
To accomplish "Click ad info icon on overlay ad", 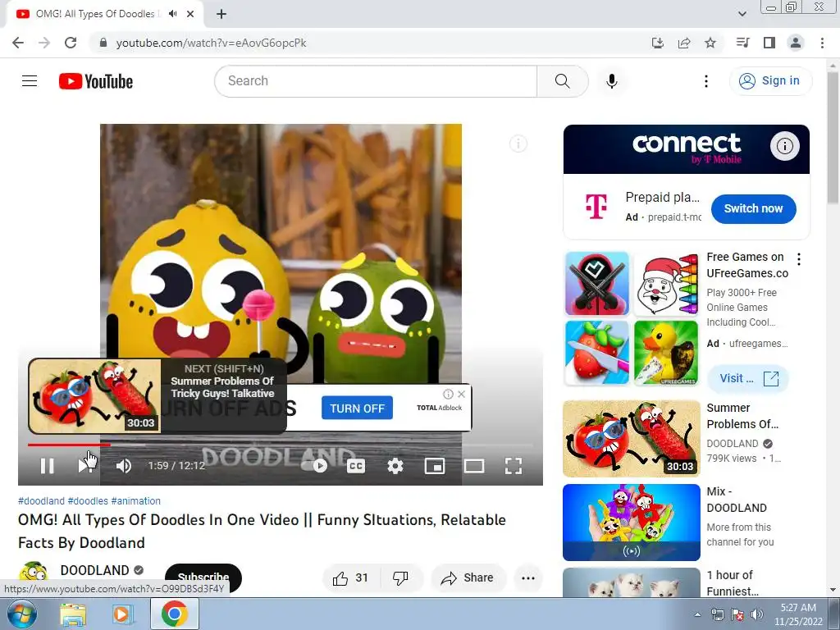I will pos(448,394).
